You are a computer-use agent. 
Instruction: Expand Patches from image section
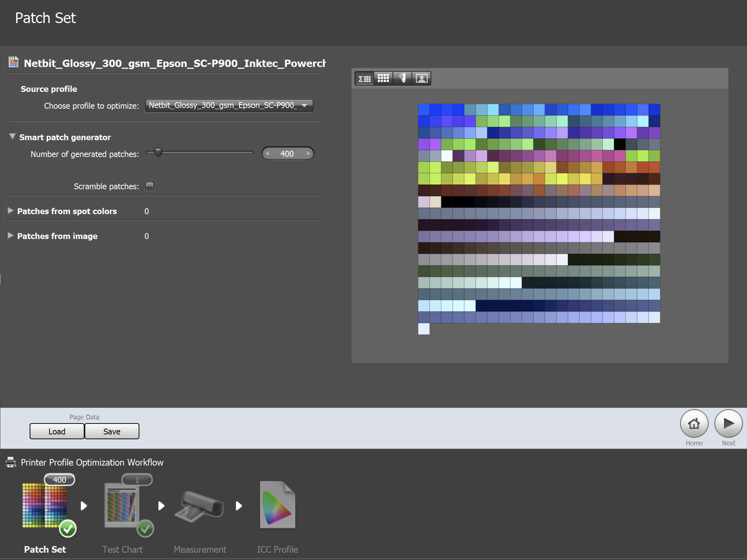(x=11, y=236)
